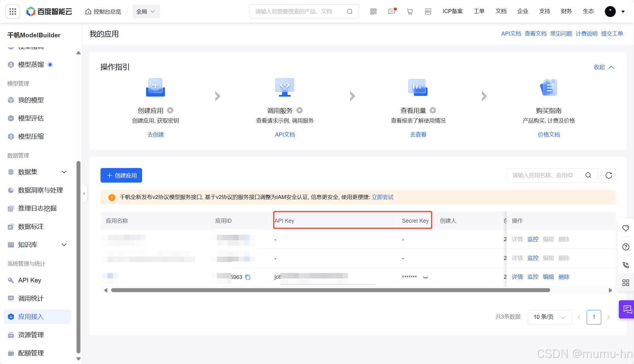Open the 全局 region dropdown
The width and height of the screenshot is (634, 364).
coord(146,12)
